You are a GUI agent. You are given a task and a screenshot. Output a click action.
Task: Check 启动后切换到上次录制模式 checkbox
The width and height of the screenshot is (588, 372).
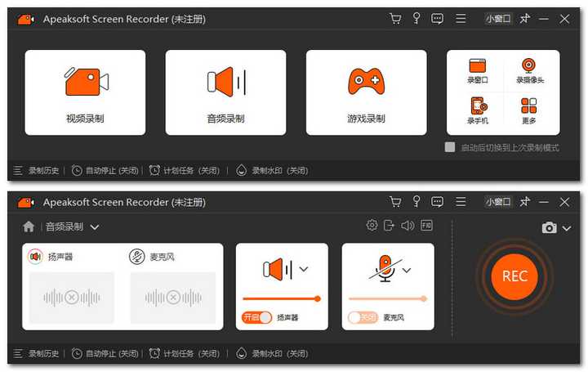click(450, 147)
